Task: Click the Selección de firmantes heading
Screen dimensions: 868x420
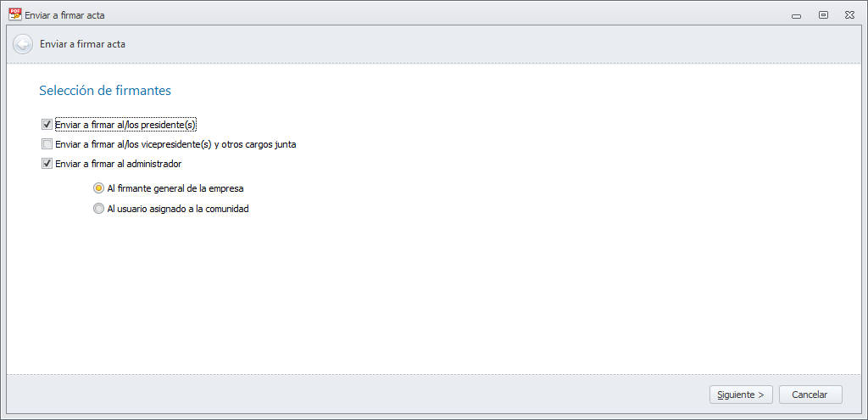Action: pyautogui.click(x=105, y=90)
